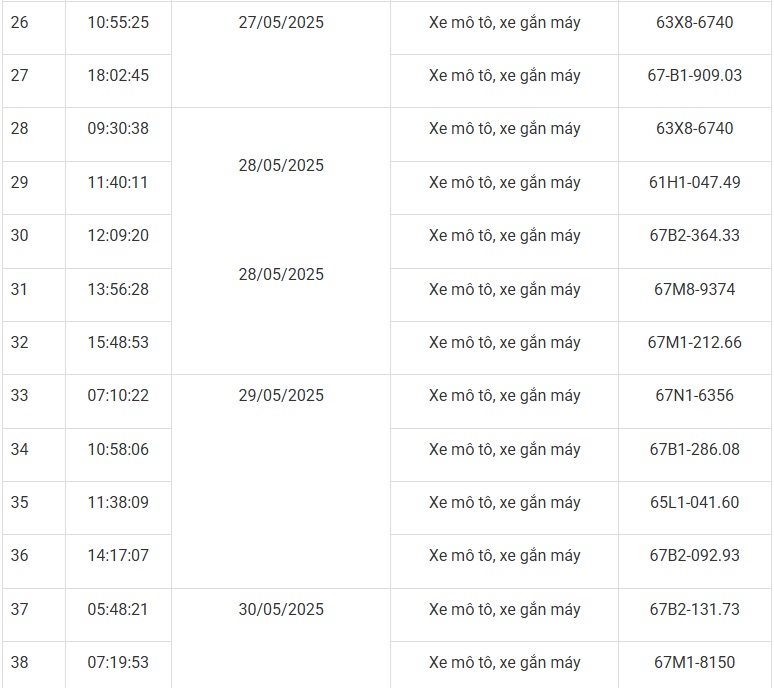
Task: Click license plate 67N1-6356
Action: (x=694, y=395)
